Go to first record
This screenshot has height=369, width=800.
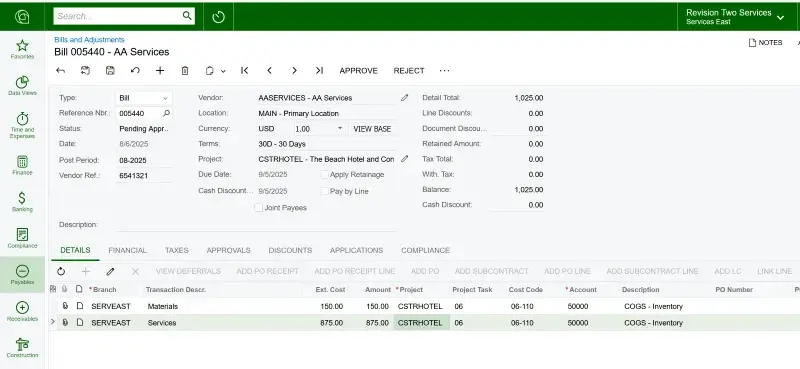[244, 70]
